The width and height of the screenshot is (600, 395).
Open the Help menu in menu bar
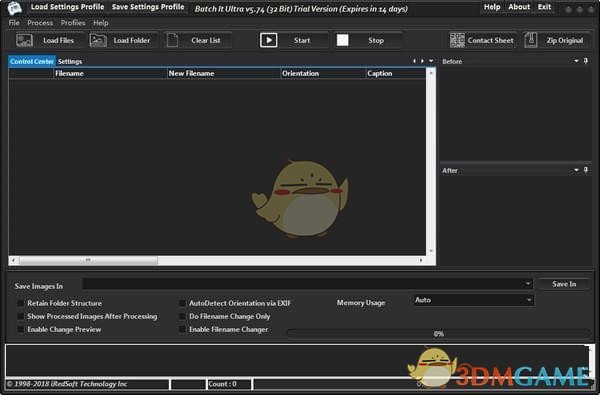[101, 23]
